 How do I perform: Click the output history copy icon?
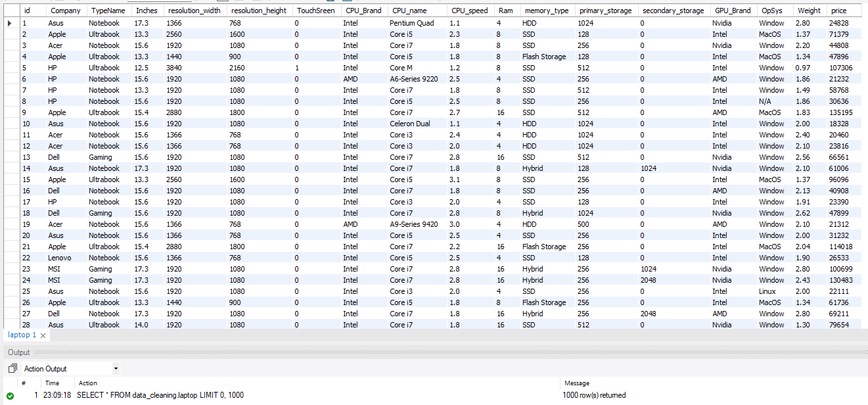coord(12,369)
